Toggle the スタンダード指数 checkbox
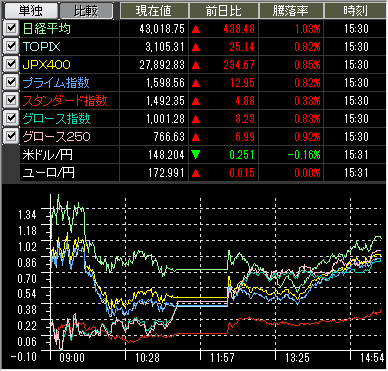The height and width of the screenshot is (371, 388). tap(11, 100)
